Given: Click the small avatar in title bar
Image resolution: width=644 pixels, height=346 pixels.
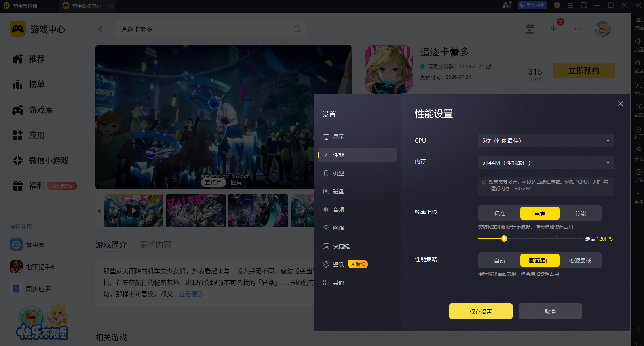Looking at the screenshot, I should pos(557,5).
